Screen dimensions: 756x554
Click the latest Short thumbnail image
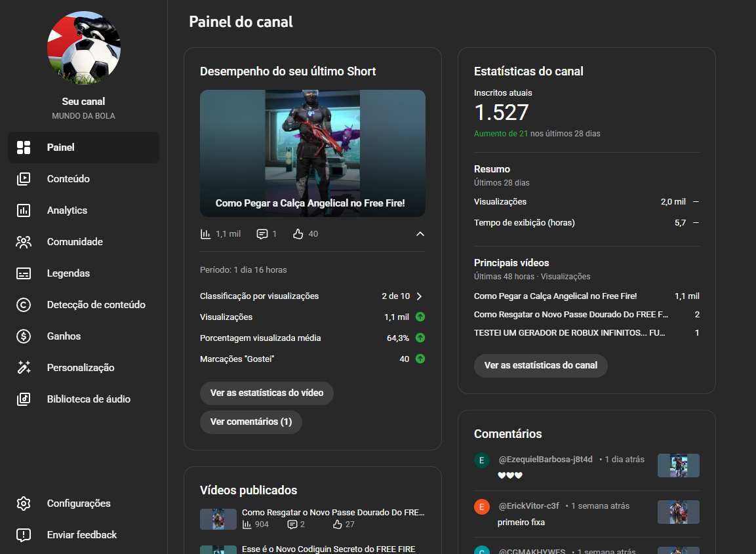point(312,153)
